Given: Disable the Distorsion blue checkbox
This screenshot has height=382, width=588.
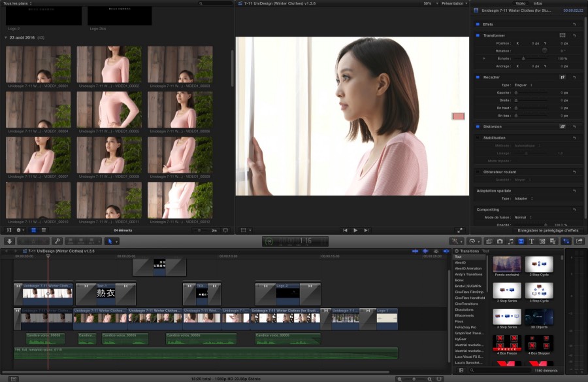Looking at the screenshot, I should coord(478,127).
